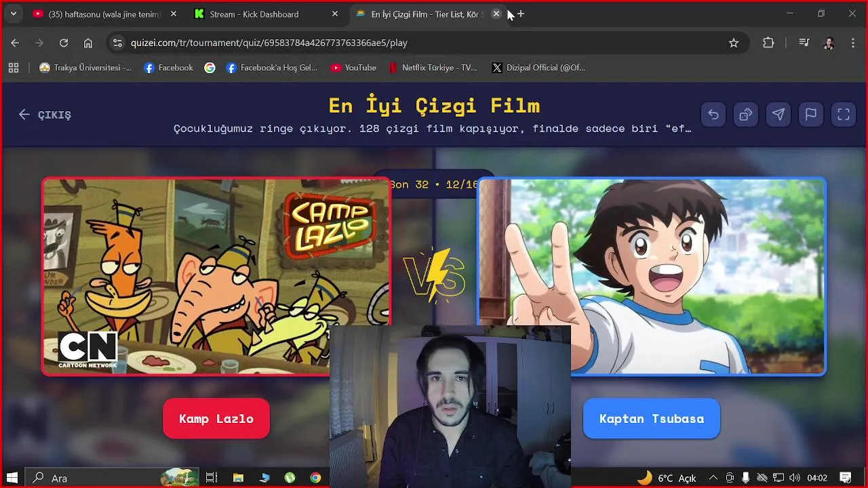Click the shuffle dice icon in the quiz header

(746, 115)
